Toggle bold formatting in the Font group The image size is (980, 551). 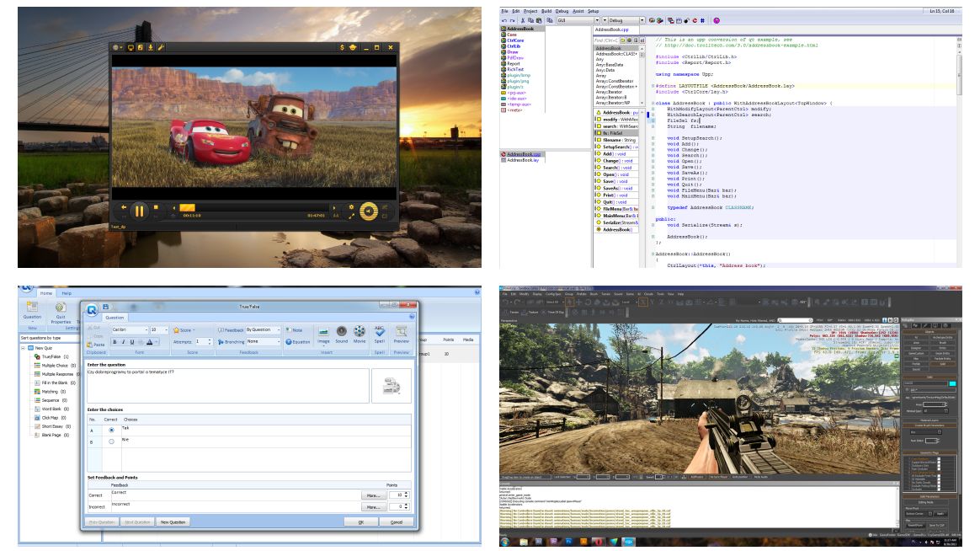116,342
